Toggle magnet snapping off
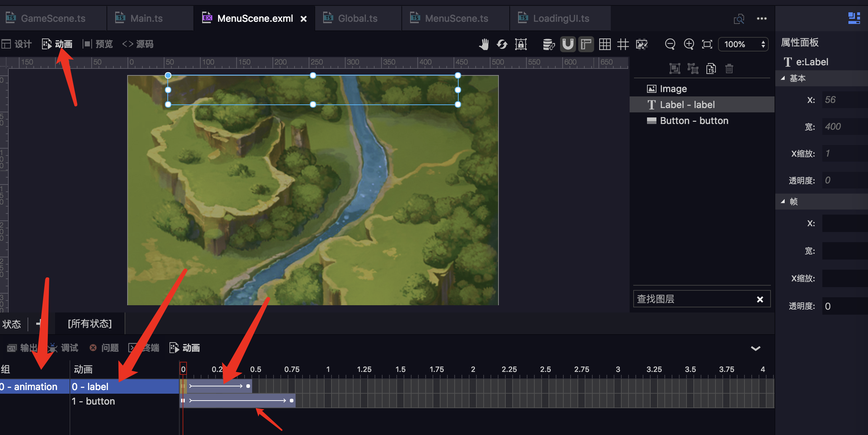This screenshot has width=868, height=435. tap(568, 44)
